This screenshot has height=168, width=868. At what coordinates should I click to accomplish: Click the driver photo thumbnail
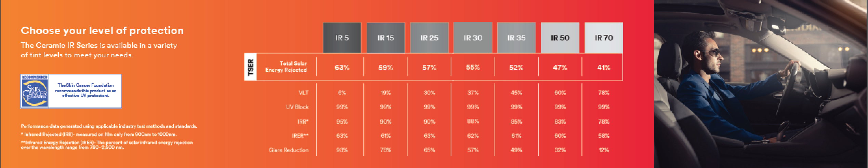pyautogui.click(x=761, y=84)
